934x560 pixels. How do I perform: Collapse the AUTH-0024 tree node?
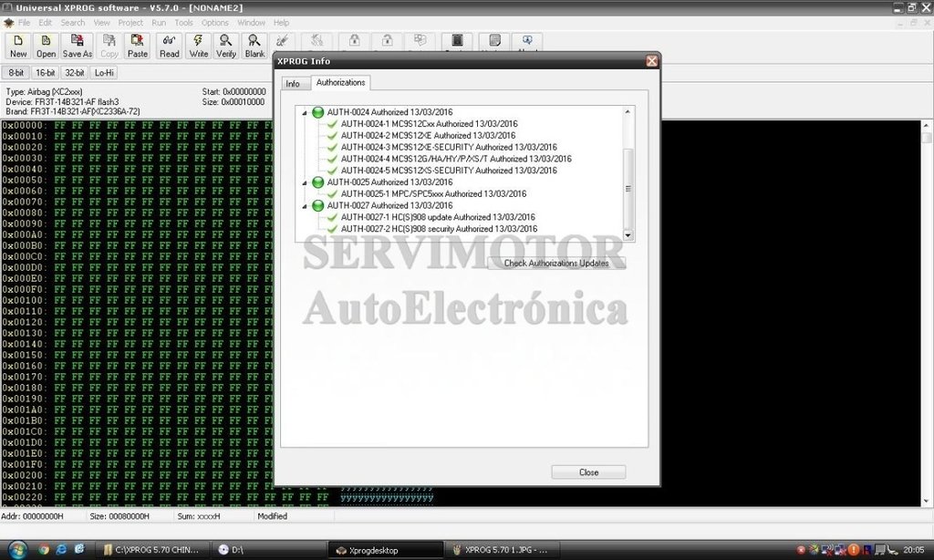tap(305, 112)
